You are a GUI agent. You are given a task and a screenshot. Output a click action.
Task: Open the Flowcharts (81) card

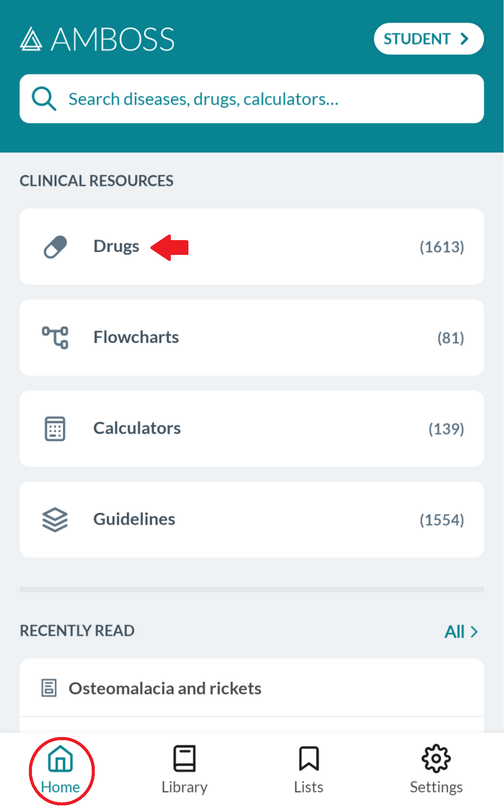[252, 338]
